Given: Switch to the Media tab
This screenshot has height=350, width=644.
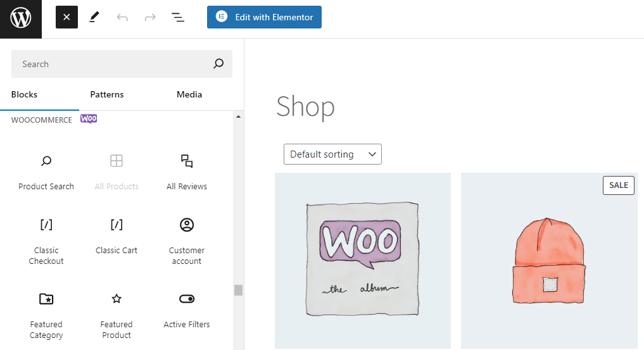Looking at the screenshot, I should coord(189,94).
